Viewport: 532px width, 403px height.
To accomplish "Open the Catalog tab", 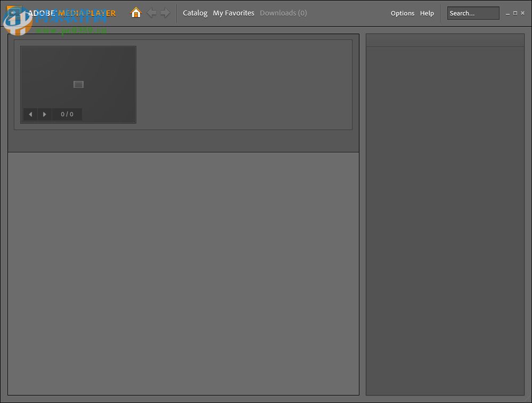I will [195, 13].
